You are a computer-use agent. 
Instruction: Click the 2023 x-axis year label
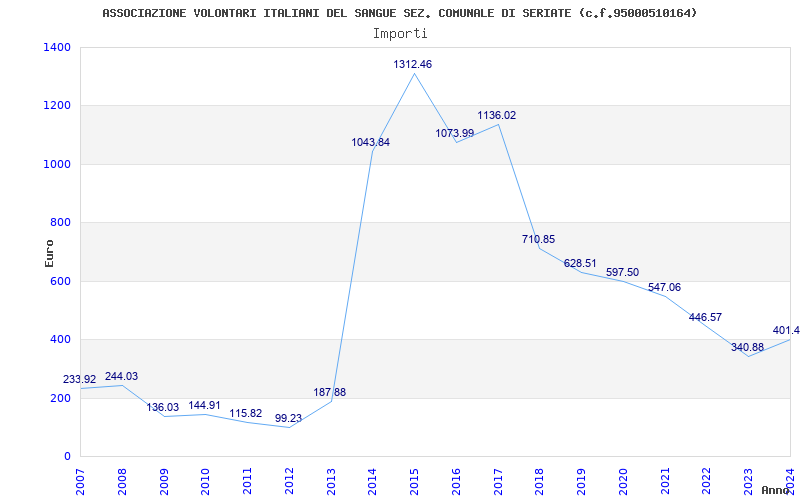pos(748,481)
